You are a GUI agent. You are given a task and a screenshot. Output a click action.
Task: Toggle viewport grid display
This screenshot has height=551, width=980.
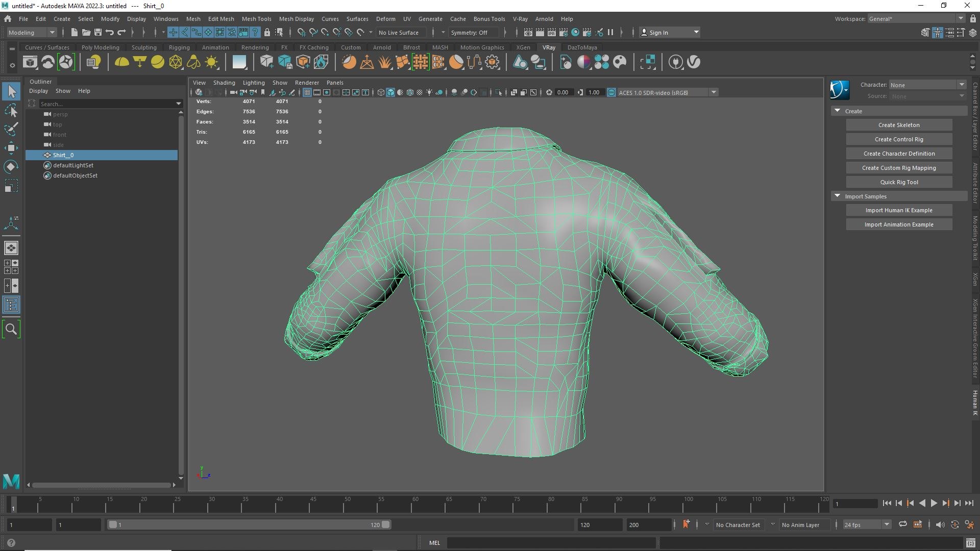[x=307, y=92]
